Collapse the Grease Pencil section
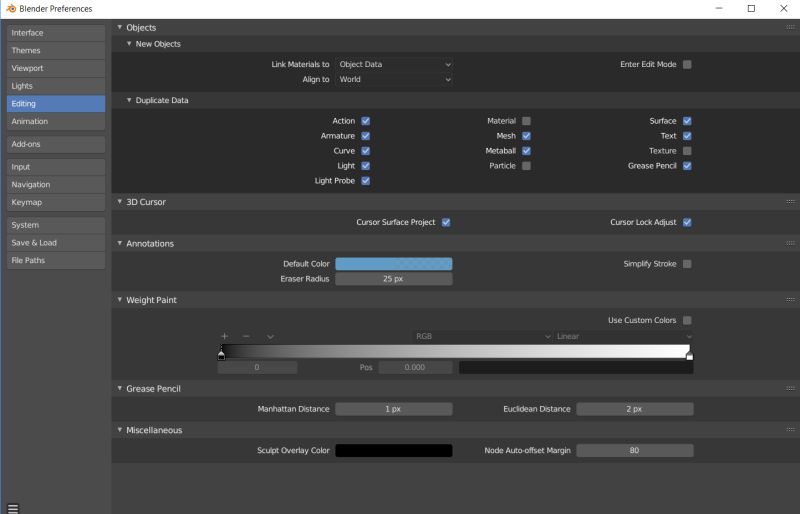 tap(120, 388)
